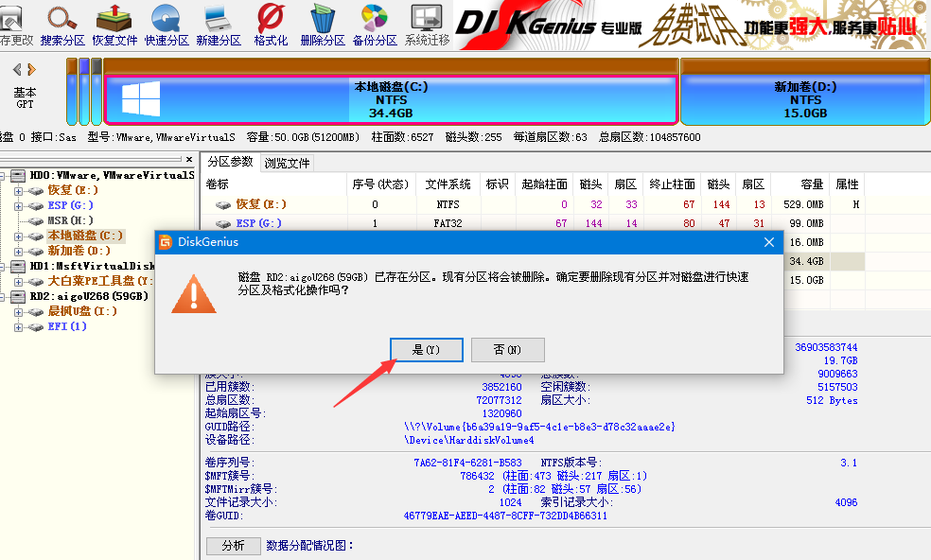Decline with the No 否(N) button
This screenshot has height=560, width=931.
tap(508, 350)
